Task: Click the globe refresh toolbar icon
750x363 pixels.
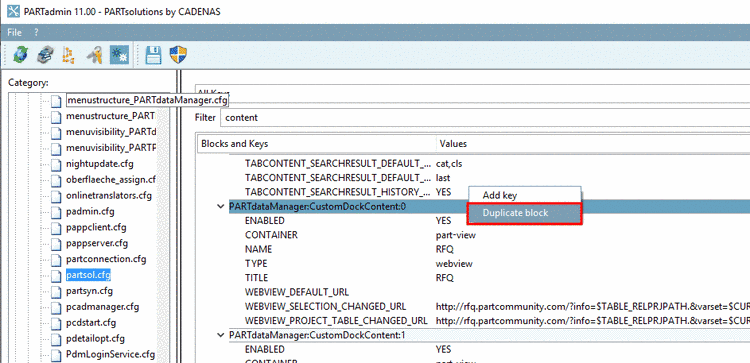Action: (20, 55)
